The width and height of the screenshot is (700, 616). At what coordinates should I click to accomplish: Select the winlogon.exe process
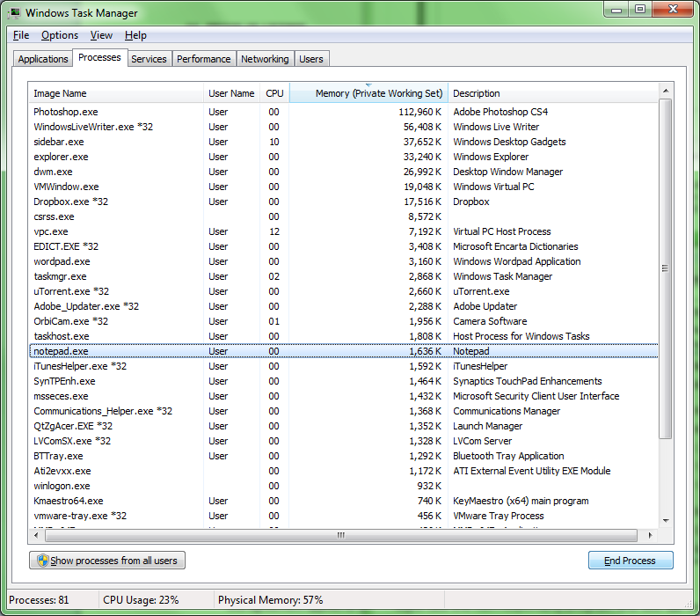click(x=343, y=486)
